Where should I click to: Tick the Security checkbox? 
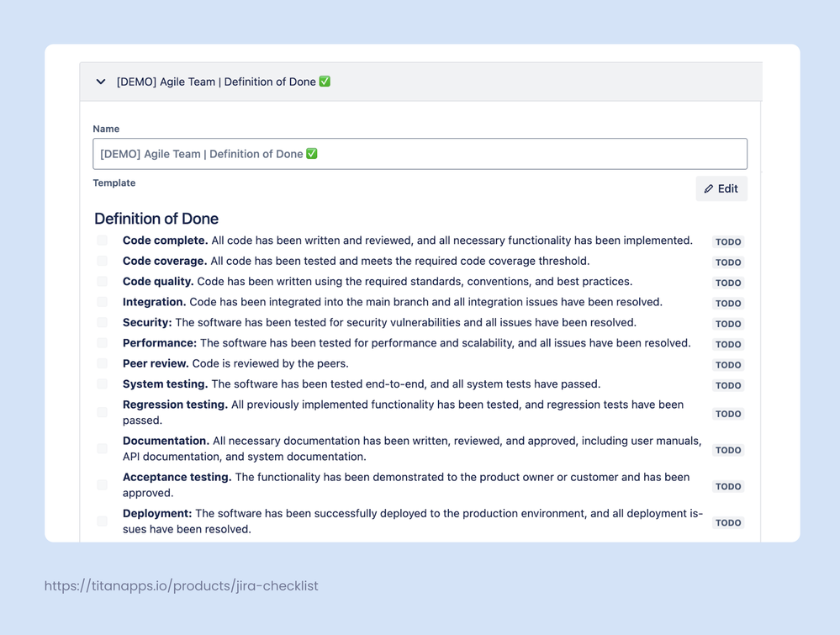pyautogui.click(x=102, y=322)
